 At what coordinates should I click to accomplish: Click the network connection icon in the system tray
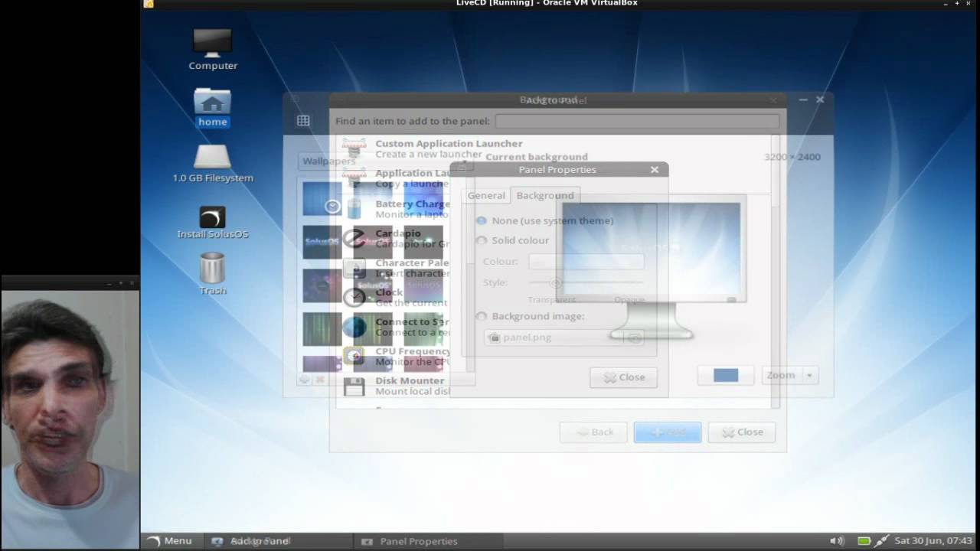[x=882, y=541]
